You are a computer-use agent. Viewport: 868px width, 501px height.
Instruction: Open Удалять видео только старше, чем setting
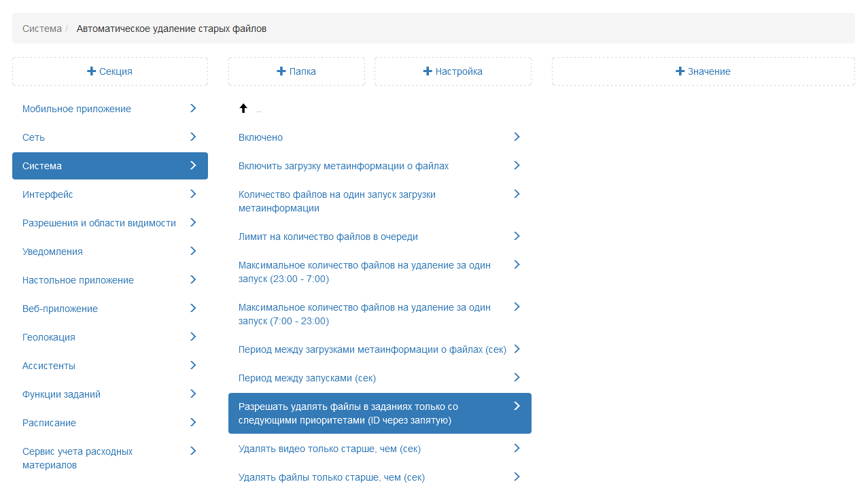pyautogui.click(x=330, y=449)
